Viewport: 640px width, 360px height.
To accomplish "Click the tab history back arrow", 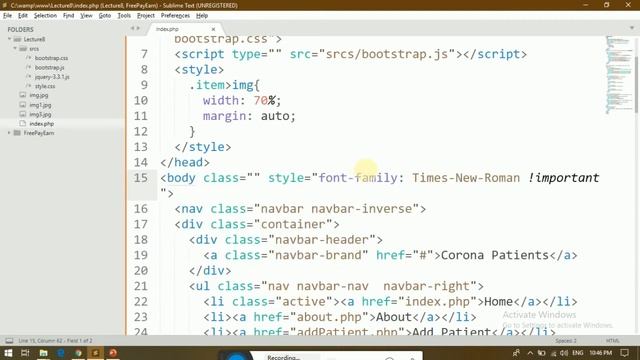I will [x=132, y=29].
